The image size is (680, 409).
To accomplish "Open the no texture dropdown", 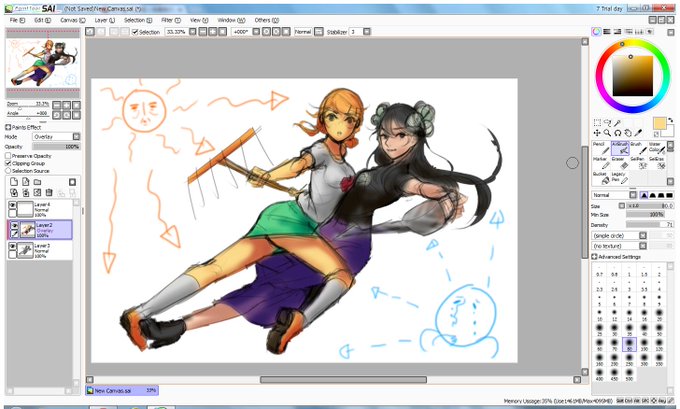I will pyautogui.click(x=619, y=246).
